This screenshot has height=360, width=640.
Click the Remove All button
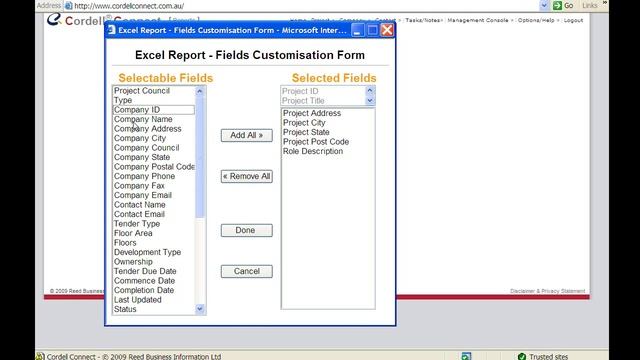247,176
